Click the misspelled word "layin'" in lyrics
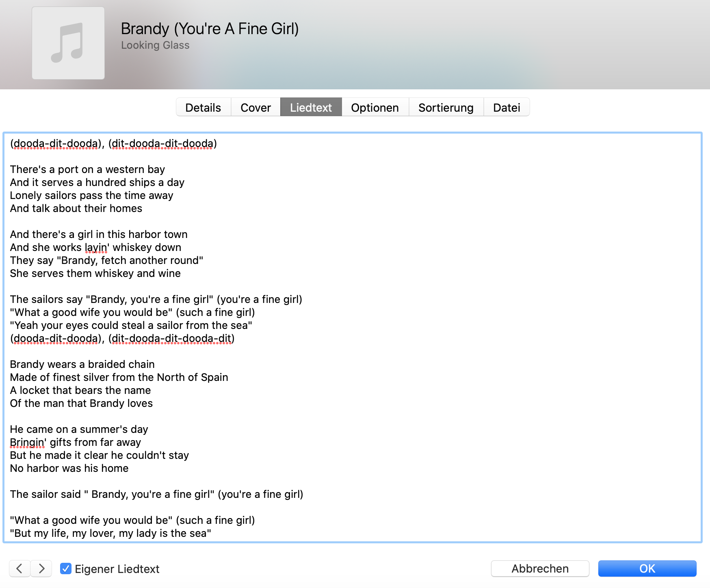Screen dimensions: 710x588 pos(96,247)
